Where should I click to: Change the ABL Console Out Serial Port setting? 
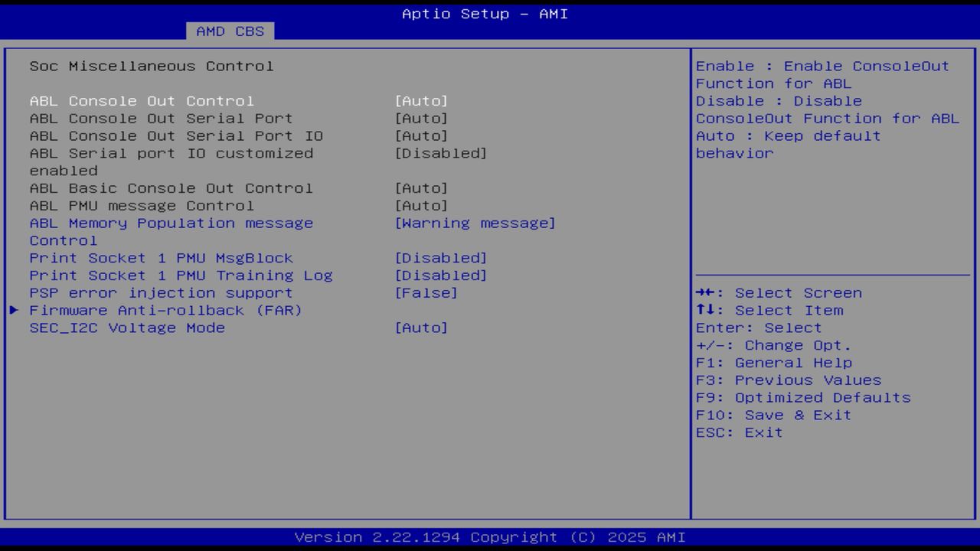coord(161,118)
